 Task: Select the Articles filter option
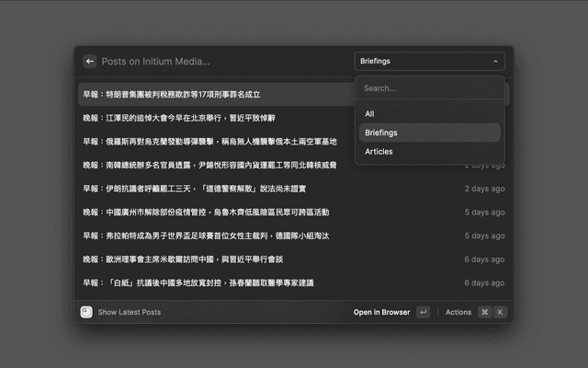(379, 151)
